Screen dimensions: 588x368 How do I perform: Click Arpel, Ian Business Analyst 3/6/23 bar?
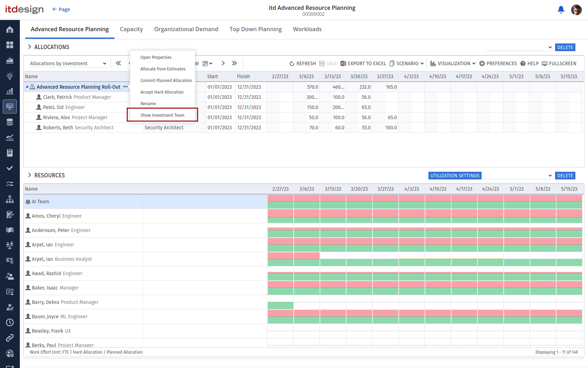307,259
